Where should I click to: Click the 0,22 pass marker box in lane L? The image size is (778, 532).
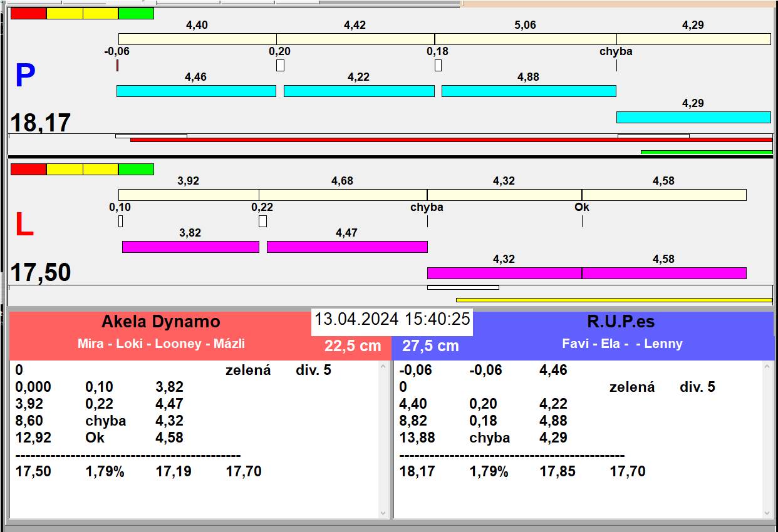tap(262, 221)
